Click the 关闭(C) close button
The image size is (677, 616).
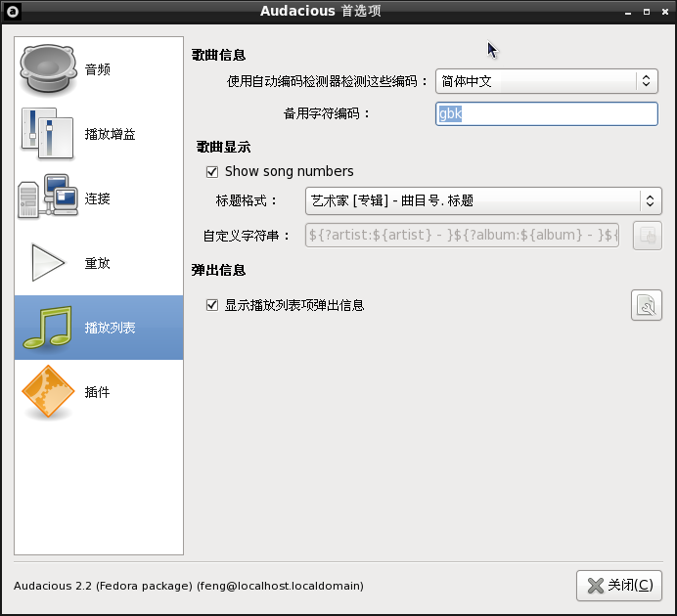point(619,586)
